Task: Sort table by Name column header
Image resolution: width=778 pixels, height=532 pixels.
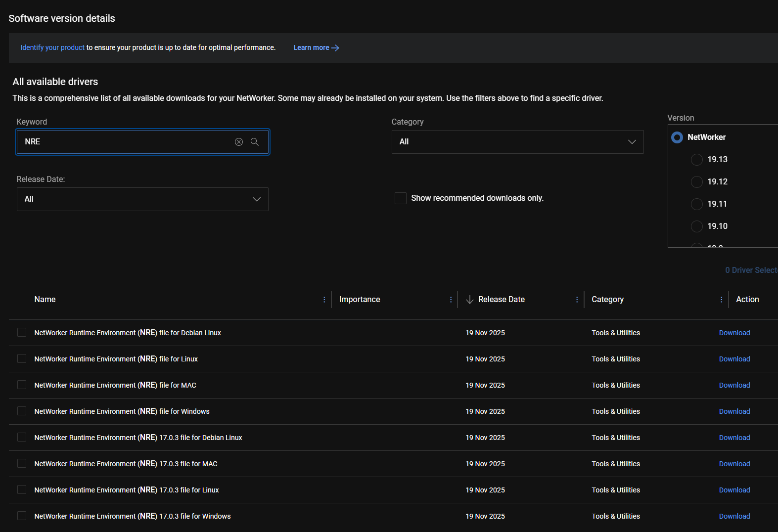Action: tap(45, 300)
